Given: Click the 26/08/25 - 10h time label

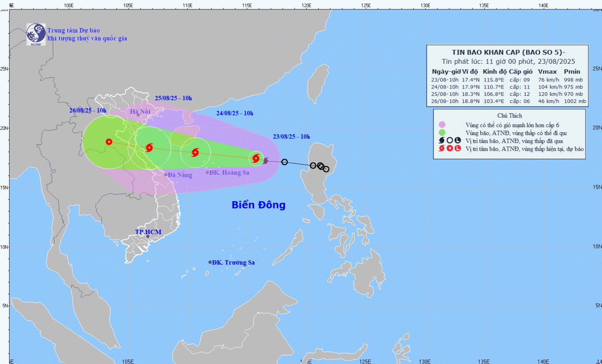Looking at the screenshot, I should coord(88,111).
